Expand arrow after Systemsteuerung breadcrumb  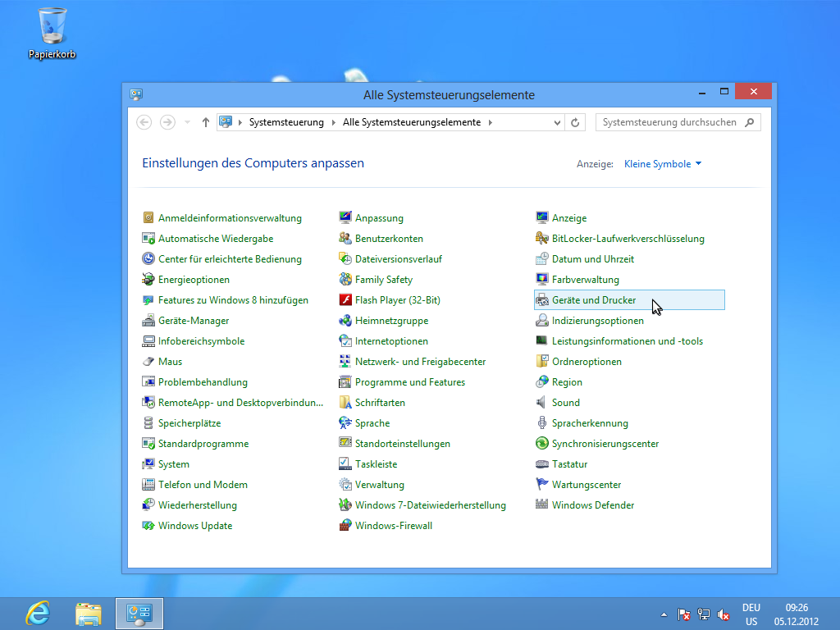333,123
